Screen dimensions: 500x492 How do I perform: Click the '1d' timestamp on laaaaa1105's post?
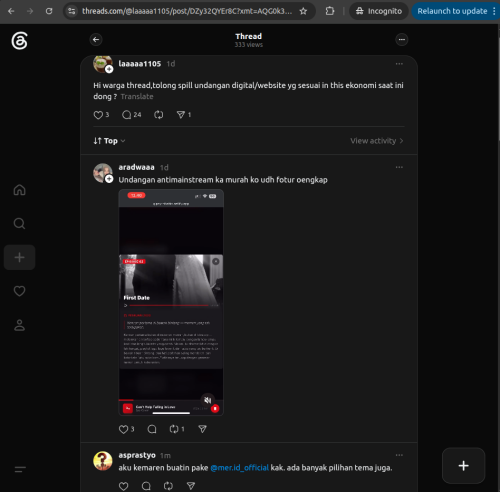tap(171, 64)
